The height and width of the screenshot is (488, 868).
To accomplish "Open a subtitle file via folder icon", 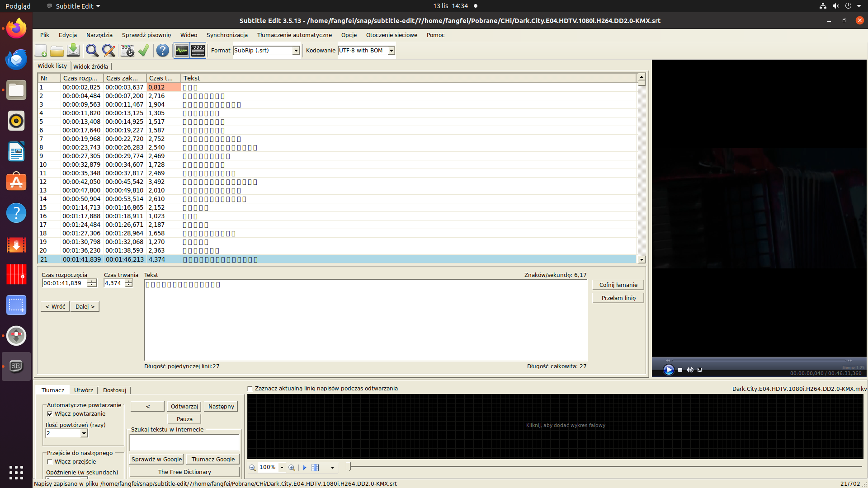I will 57,51.
